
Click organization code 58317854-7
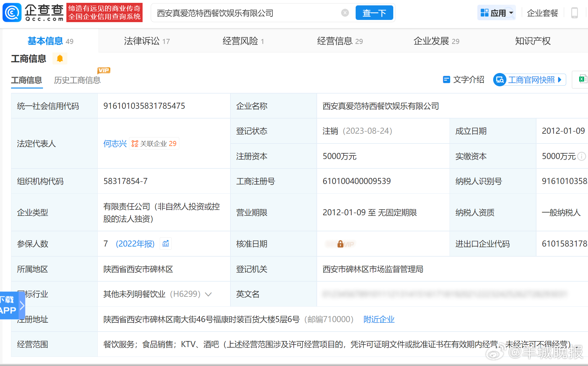point(126,181)
